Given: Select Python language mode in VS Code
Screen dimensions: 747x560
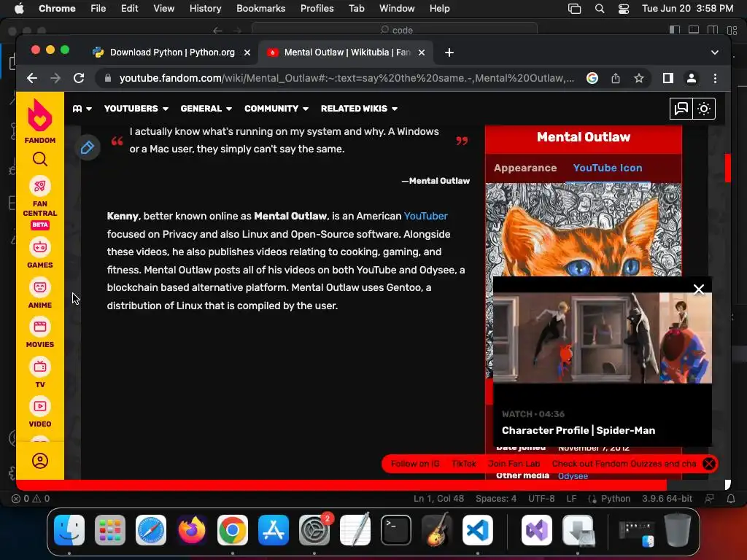Looking at the screenshot, I should 615,499.
